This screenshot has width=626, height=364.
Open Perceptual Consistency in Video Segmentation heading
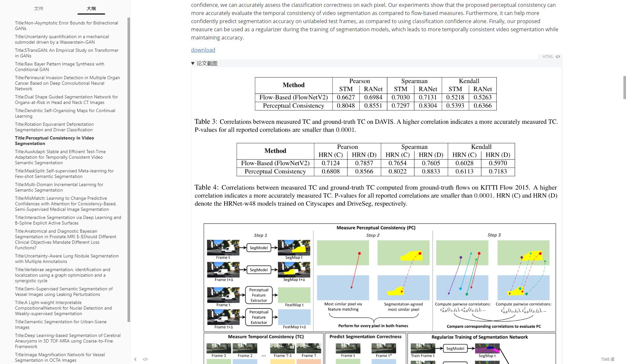click(54, 140)
